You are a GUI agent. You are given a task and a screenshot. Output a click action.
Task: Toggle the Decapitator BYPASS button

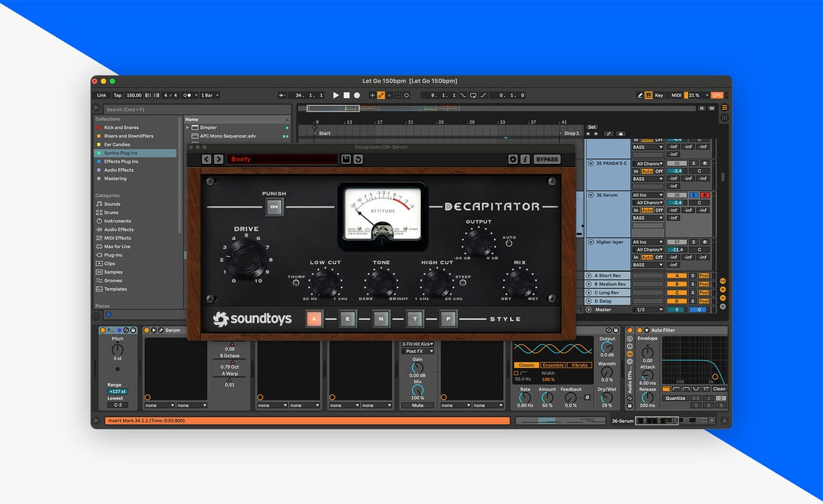point(547,160)
